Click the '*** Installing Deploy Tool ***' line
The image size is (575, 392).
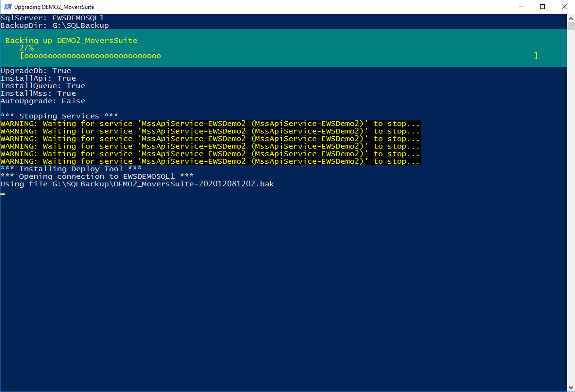tap(71, 169)
